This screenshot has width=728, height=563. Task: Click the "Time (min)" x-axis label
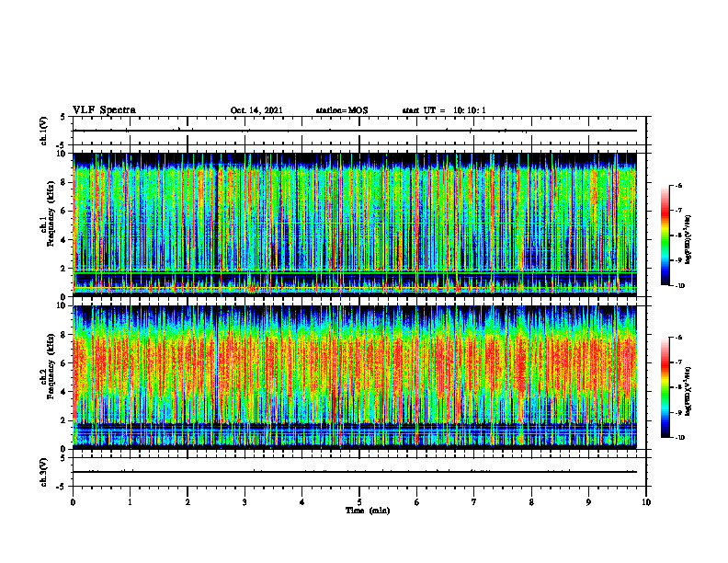click(368, 511)
